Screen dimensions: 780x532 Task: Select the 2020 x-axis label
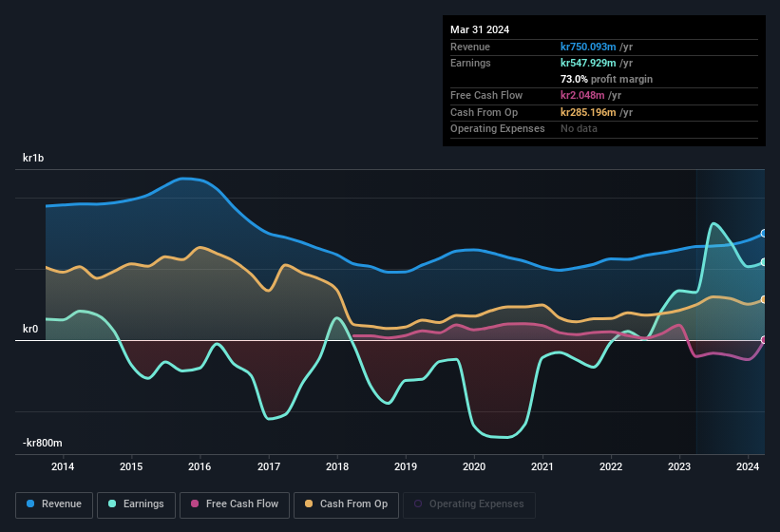click(474, 466)
